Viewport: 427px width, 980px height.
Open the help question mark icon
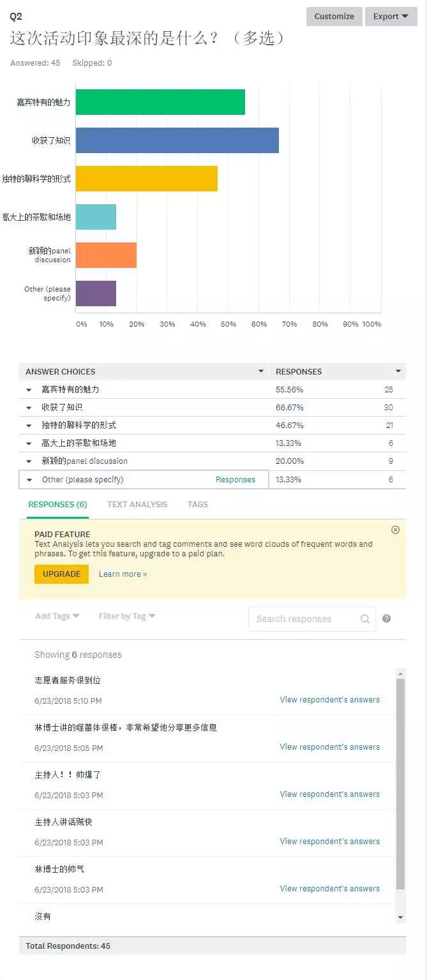click(x=386, y=618)
